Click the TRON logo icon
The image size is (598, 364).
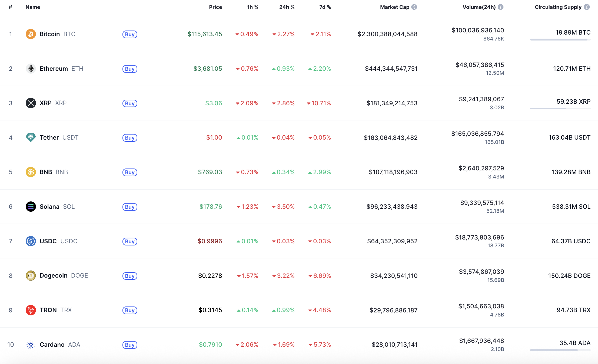31,310
